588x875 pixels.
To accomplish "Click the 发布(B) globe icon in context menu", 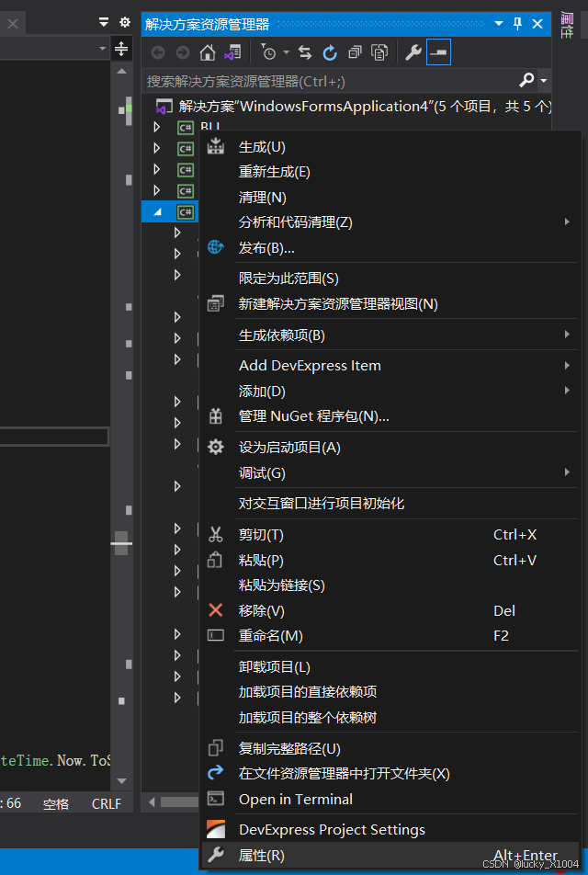I will [x=215, y=247].
